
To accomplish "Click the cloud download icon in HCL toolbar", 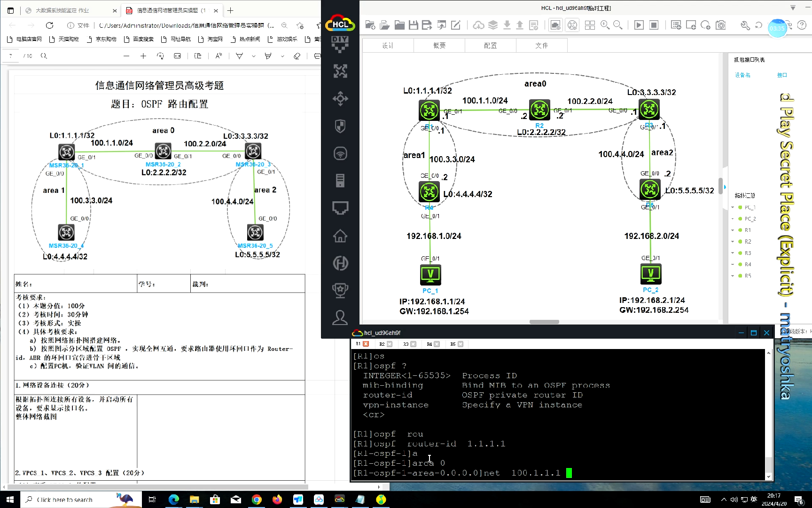I will point(478,25).
